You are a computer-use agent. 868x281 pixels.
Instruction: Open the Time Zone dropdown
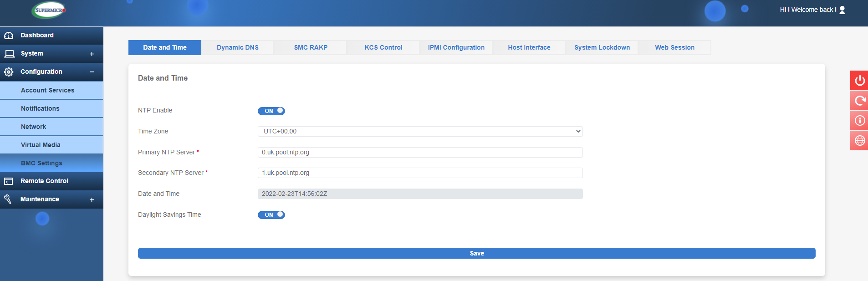click(420, 131)
